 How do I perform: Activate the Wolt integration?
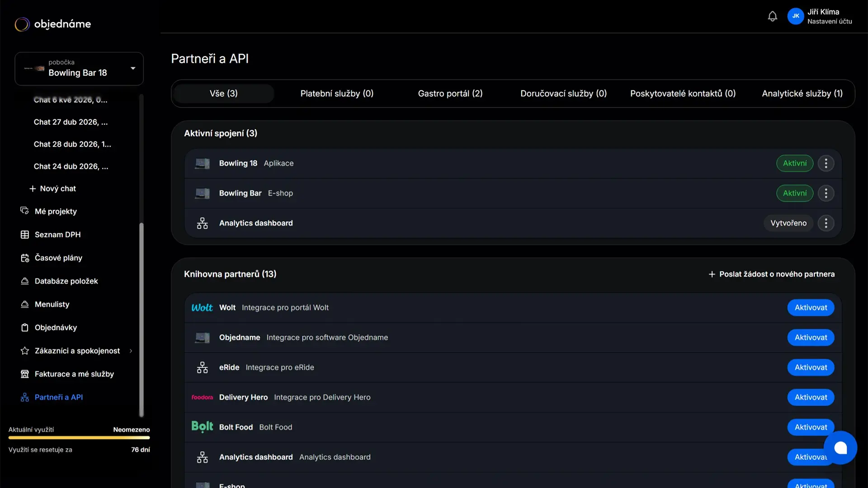pos(811,307)
